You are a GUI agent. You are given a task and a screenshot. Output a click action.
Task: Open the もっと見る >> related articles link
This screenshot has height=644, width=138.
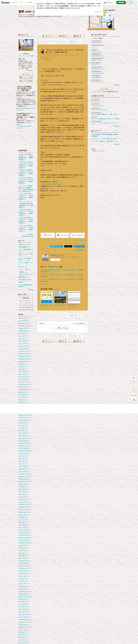coord(45,284)
